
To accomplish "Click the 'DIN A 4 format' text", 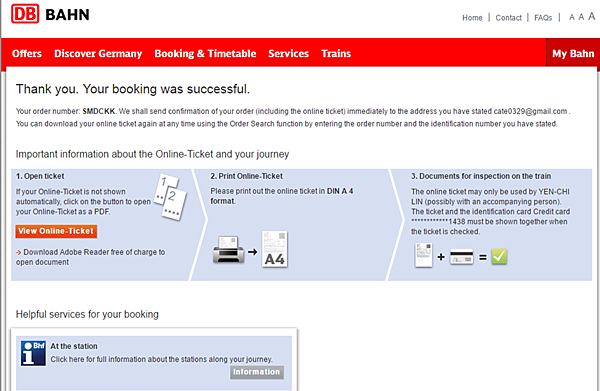I will [282, 196].
